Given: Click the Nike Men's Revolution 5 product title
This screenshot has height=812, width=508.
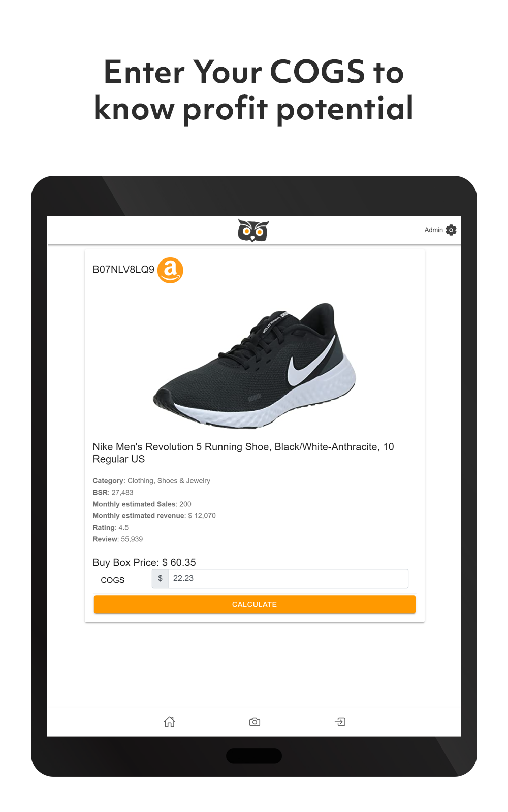Looking at the screenshot, I should [243, 453].
